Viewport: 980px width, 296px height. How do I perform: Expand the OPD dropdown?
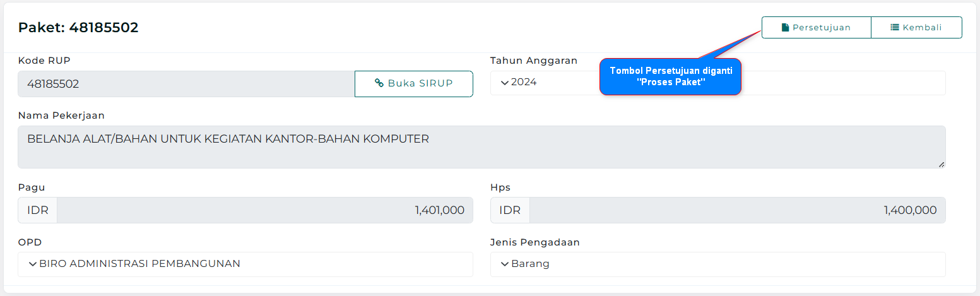[245, 264]
